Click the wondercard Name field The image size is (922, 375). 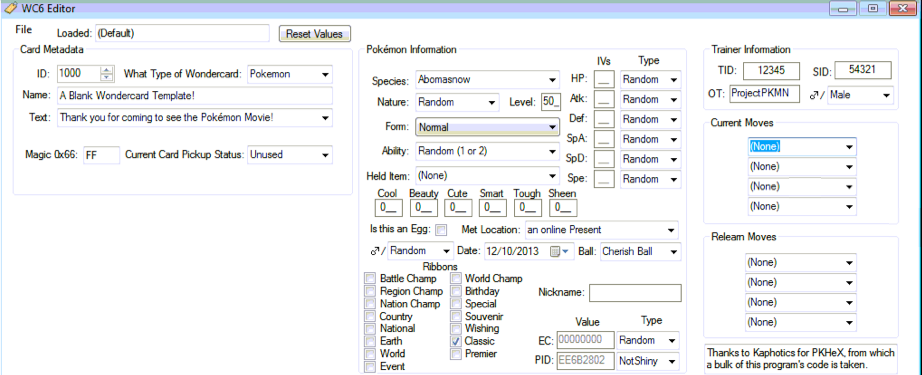195,96
